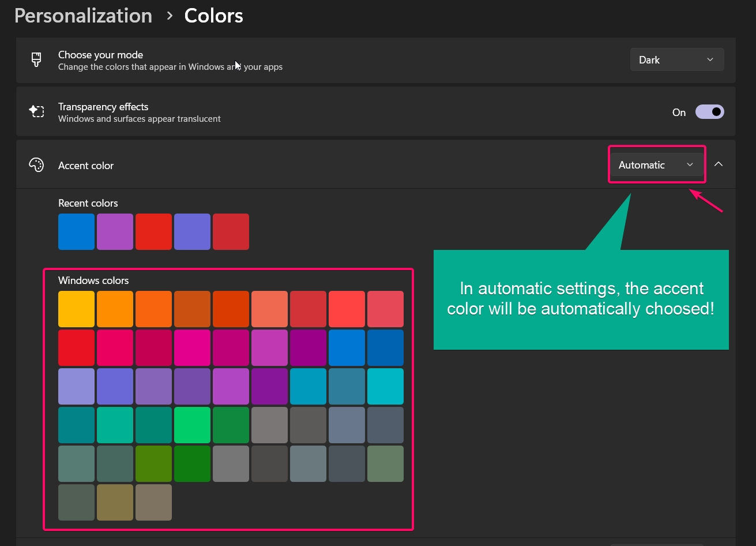Collapse the Accent color section chevron
756x546 pixels.
coord(719,164)
